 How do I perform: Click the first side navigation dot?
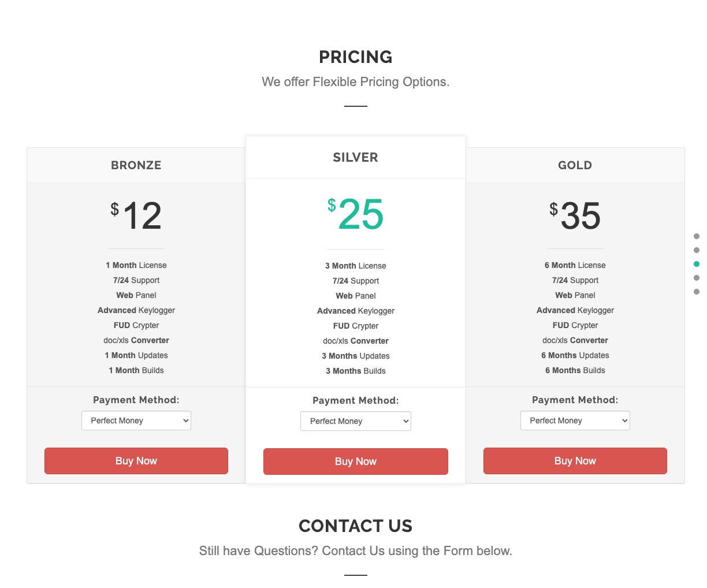tap(697, 236)
